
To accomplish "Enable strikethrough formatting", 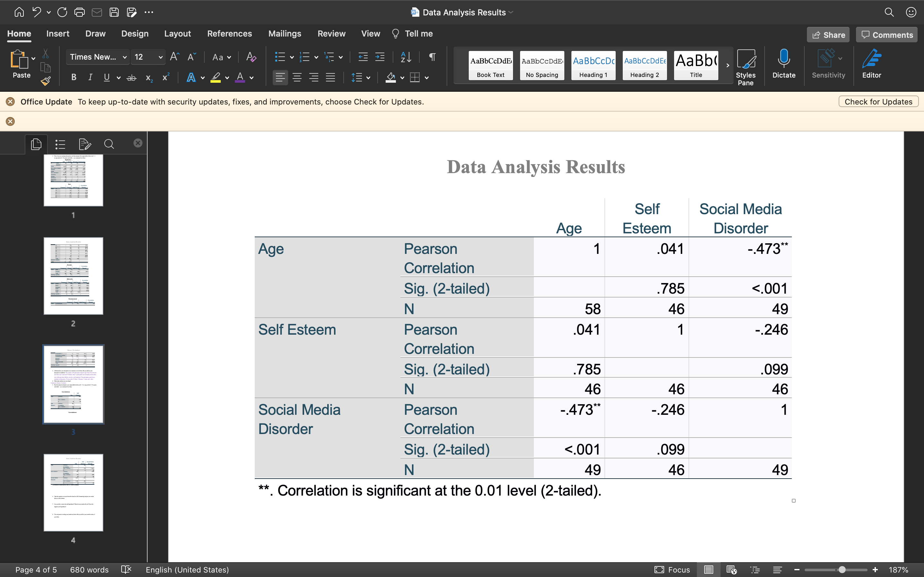I will pos(131,78).
